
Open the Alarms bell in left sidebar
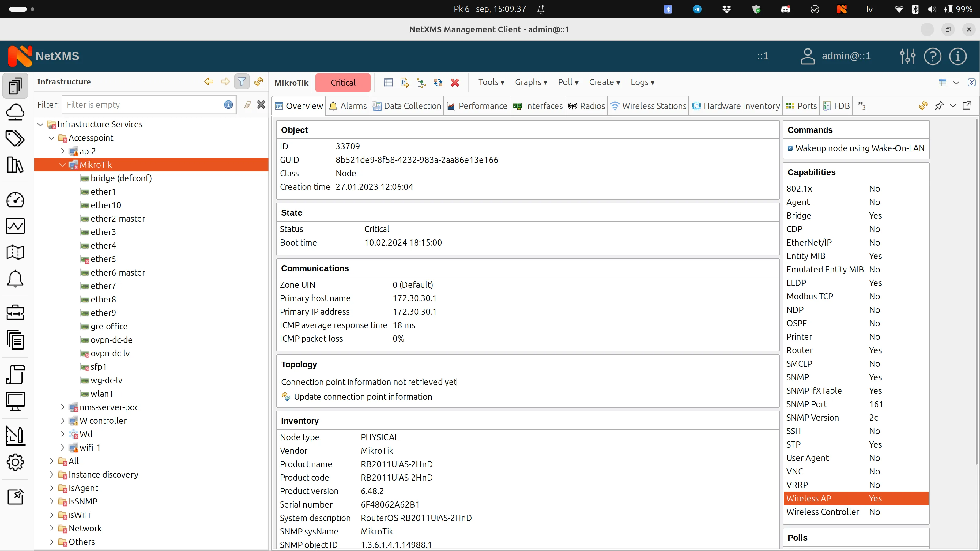[x=15, y=279]
